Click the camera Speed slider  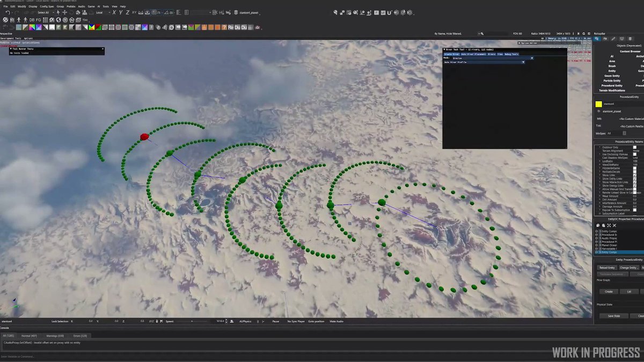click(x=192, y=321)
